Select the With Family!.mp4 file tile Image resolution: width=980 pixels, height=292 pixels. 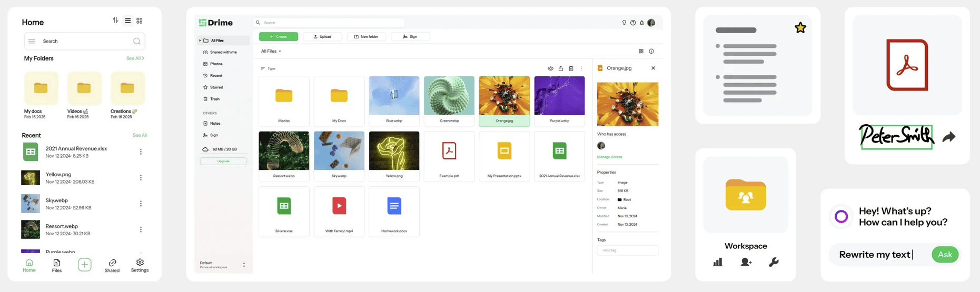click(339, 212)
